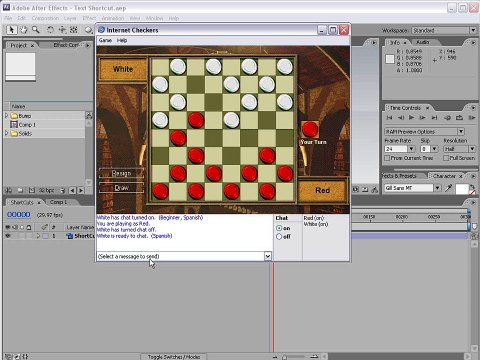Enable From Current Time checkbox
Viewport: 480px width, 360px height.
coord(387,158)
